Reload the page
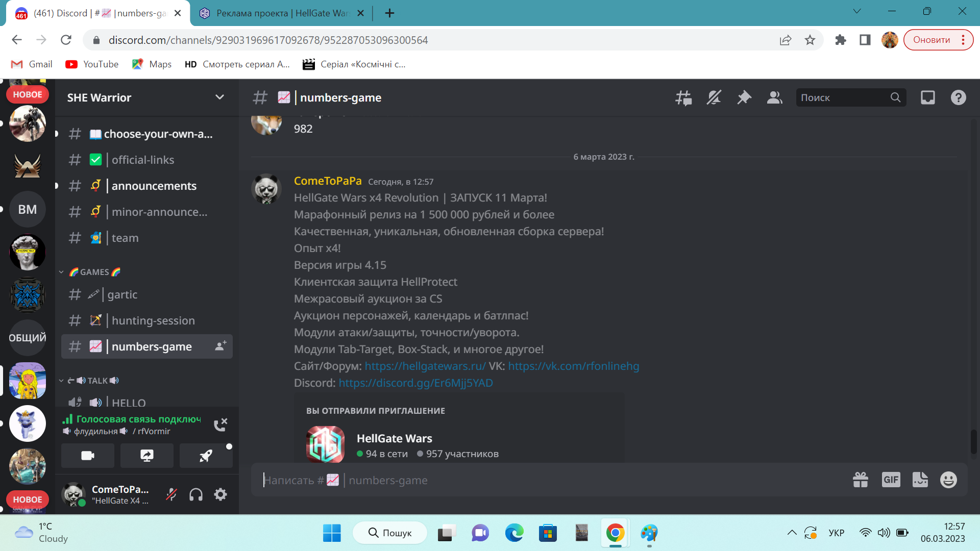980x551 pixels. (x=66, y=40)
